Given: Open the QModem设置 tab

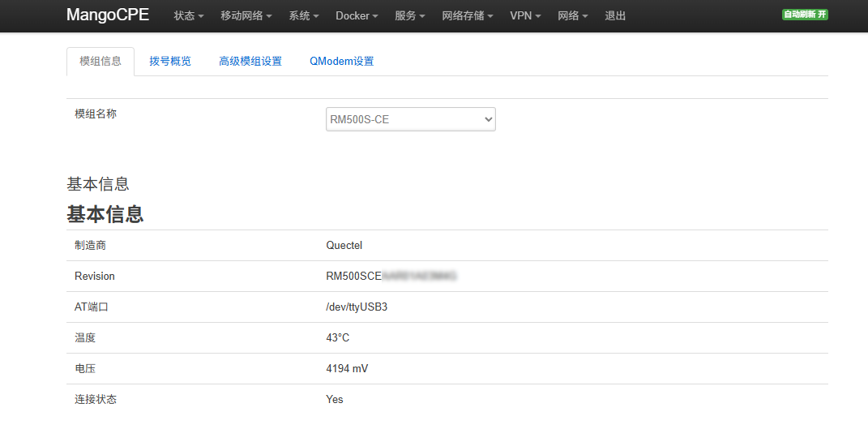Looking at the screenshot, I should pos(342,61).
